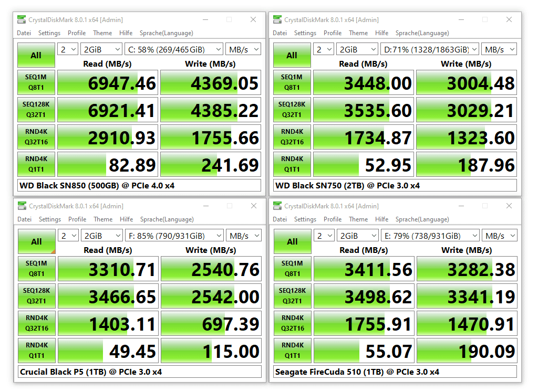Start RND4K Q32T16 test in Crucial P5 window
The width and height of the screenshot is (538, 392).
point(37,323)
